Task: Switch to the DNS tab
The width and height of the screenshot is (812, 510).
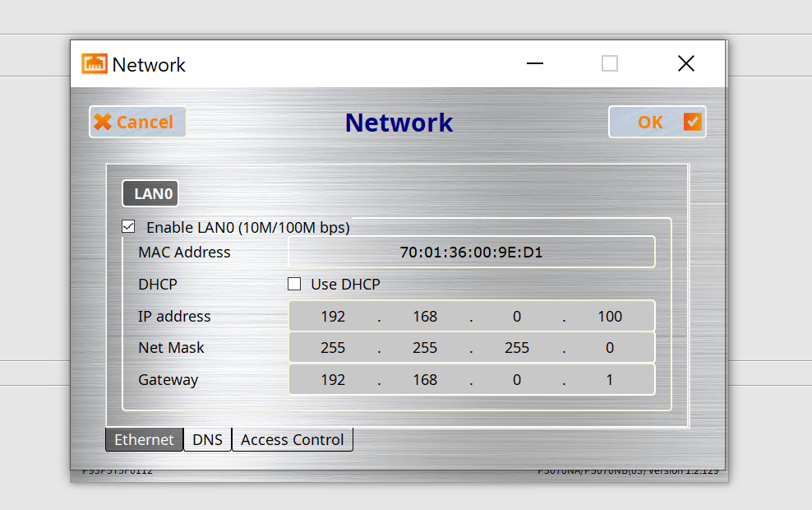Action: [x=207, y=440]
